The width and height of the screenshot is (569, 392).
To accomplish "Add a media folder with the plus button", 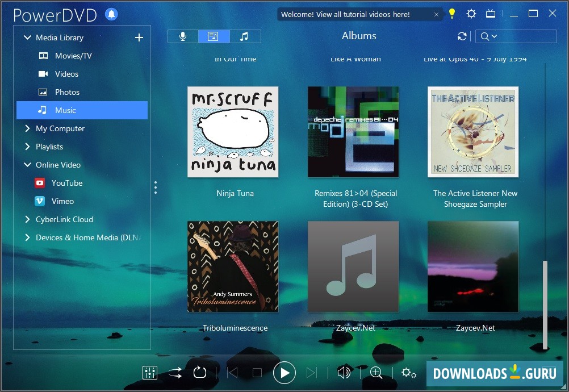I will tap(139, 37).
